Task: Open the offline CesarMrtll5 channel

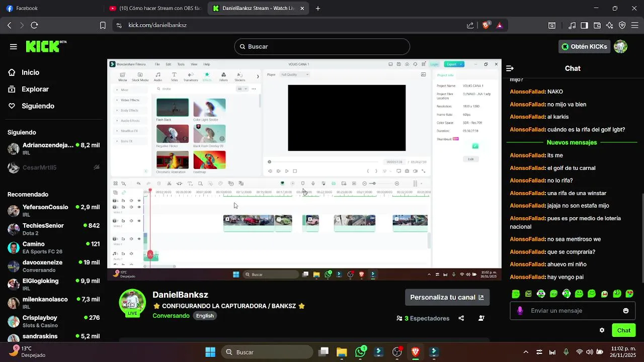Action: pos(53,167)
